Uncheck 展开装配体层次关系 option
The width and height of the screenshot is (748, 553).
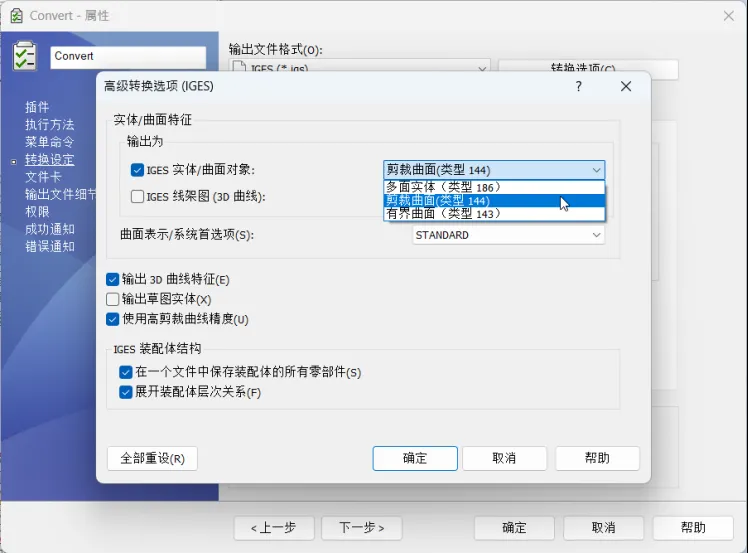tap(126, 392)
